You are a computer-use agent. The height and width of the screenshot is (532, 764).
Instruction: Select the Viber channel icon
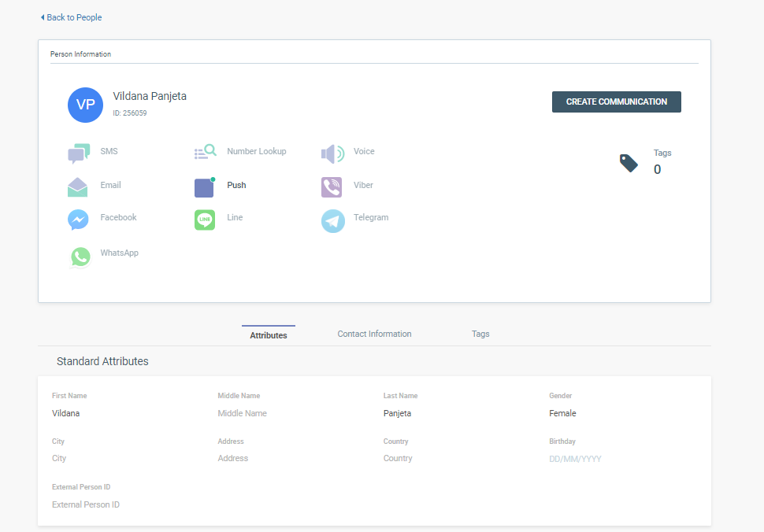click(x=332, y=187)
